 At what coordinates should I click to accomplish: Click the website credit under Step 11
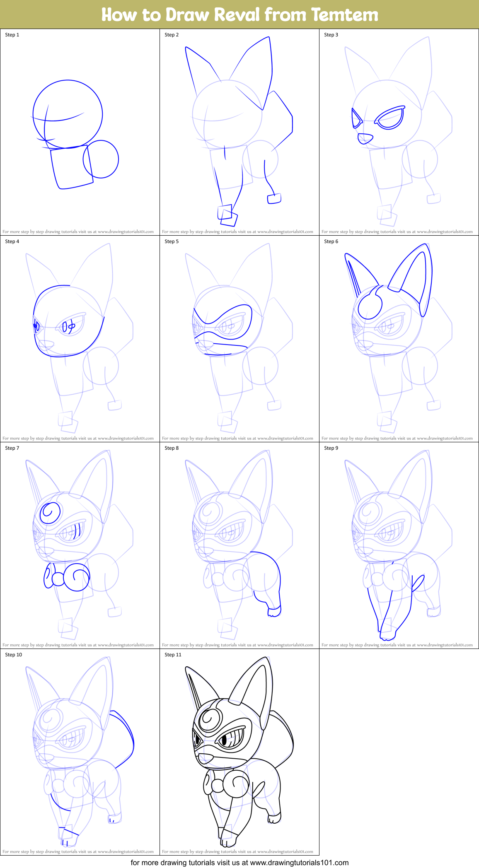pos(237,852)
